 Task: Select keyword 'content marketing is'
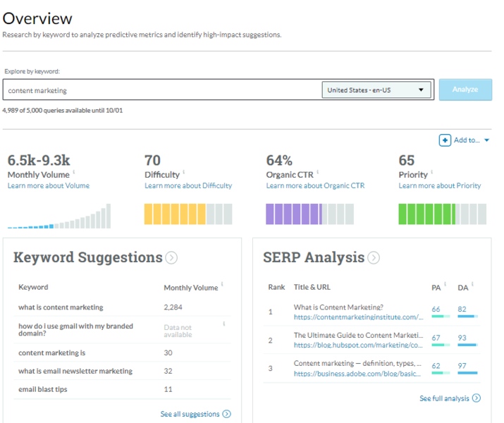coord(51,352)
